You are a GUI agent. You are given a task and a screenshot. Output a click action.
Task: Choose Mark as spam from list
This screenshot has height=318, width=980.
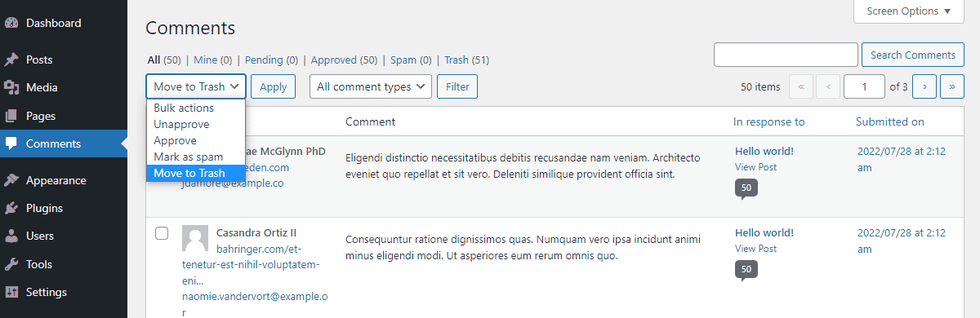point(188,157)
